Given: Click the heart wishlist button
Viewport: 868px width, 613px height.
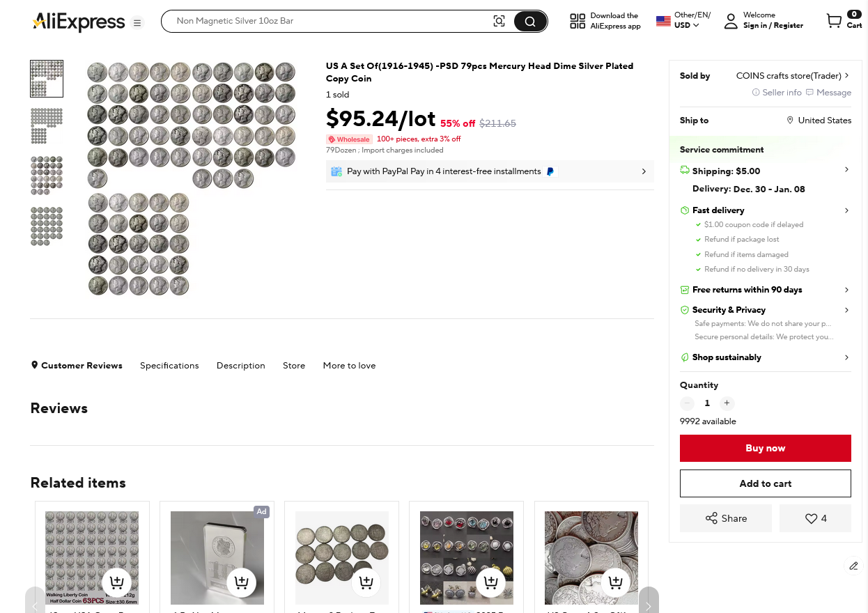Looking at the screenshot, I should coord(815,518).
